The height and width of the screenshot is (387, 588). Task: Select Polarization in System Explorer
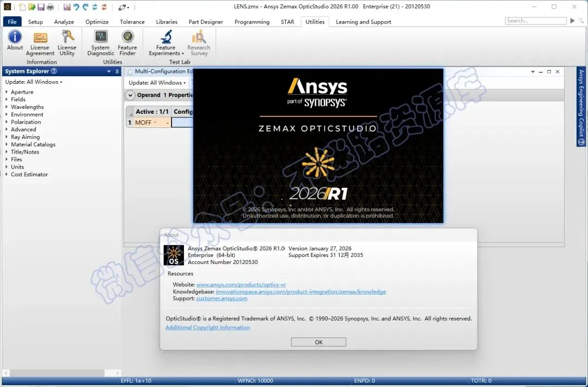[26, 122]
